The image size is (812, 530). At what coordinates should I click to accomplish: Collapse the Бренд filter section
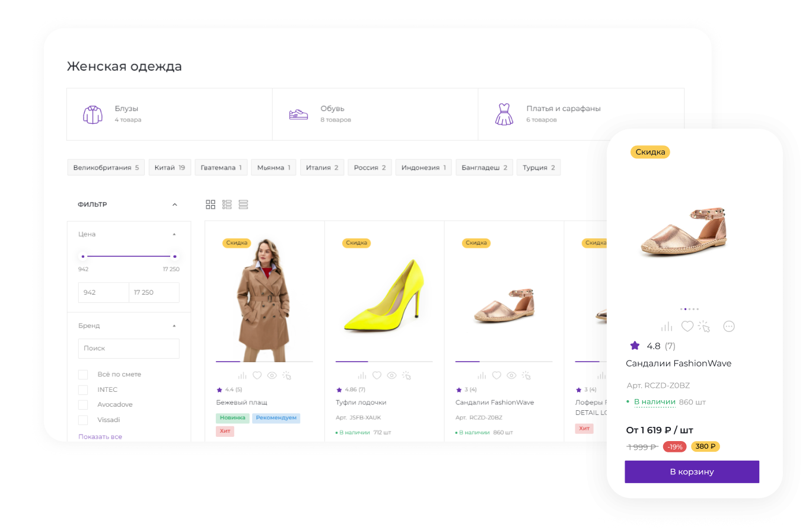click(174, 325)
